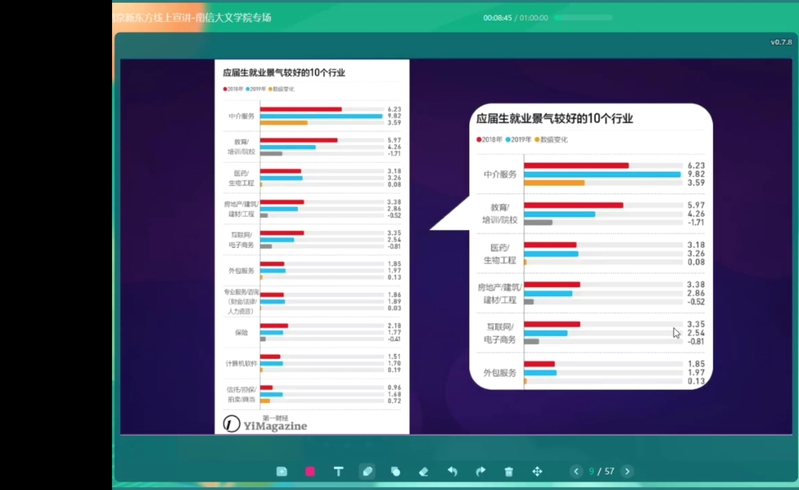
Task: Click the left full industry chart image
Action: click(x=312, y=240)
